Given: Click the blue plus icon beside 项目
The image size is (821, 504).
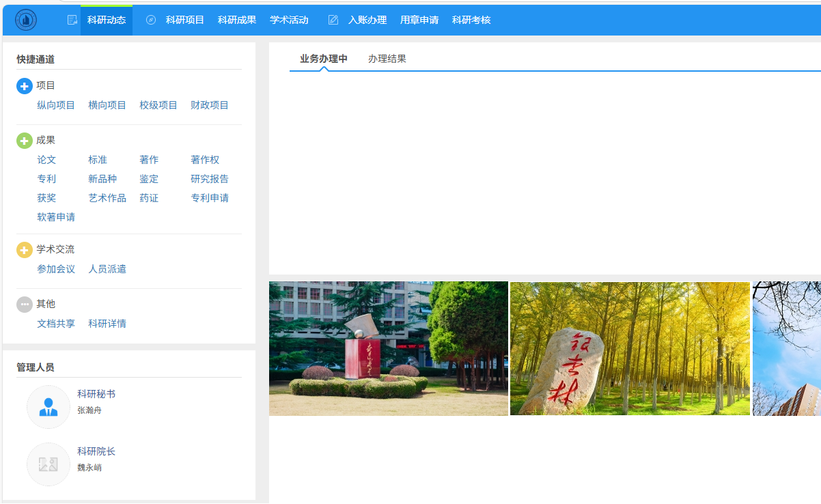Looking at the screenshot, I should click(x=25, y=86).
